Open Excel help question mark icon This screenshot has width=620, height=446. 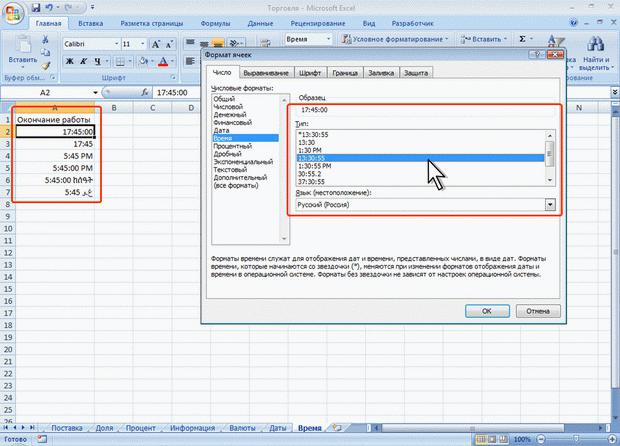tap(574, 23)
